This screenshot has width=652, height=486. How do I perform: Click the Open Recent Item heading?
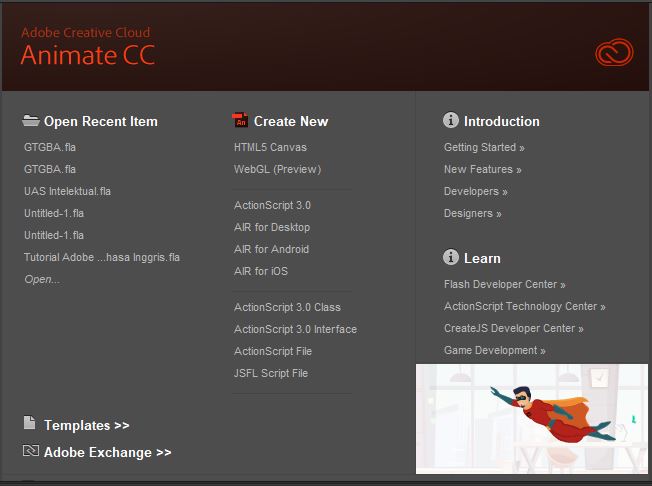pyautogui.click(x=101, y=121)
